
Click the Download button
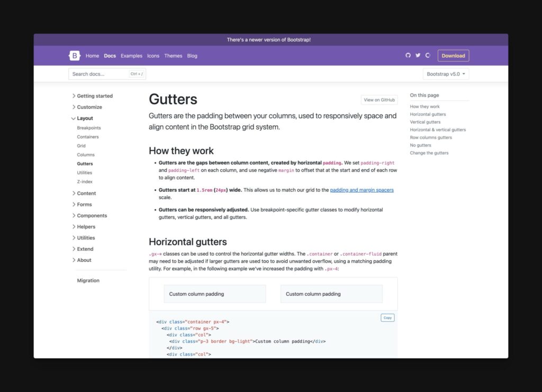(x=453, y=56)
